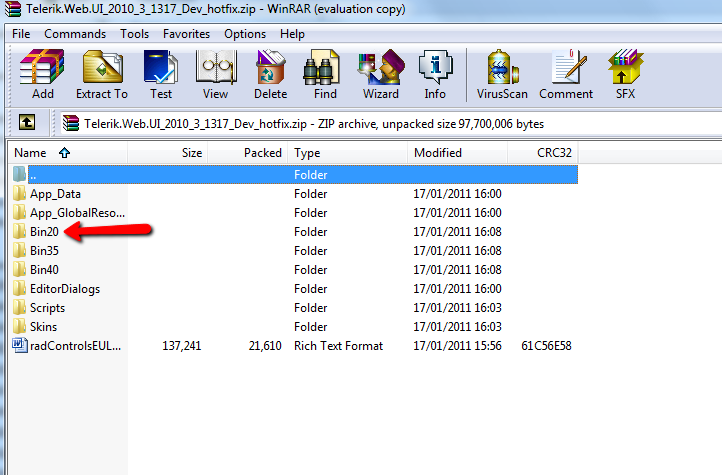Click the archive path address field
This screenshot has height=475, width=722.
tap(390, 123)
